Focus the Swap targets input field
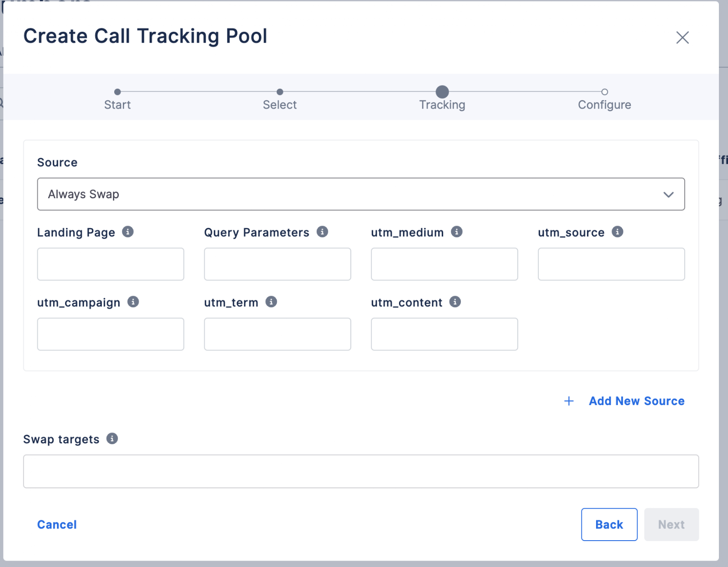Image resolution: width=728 pixels, height=567 pixels. click(361, 472)
